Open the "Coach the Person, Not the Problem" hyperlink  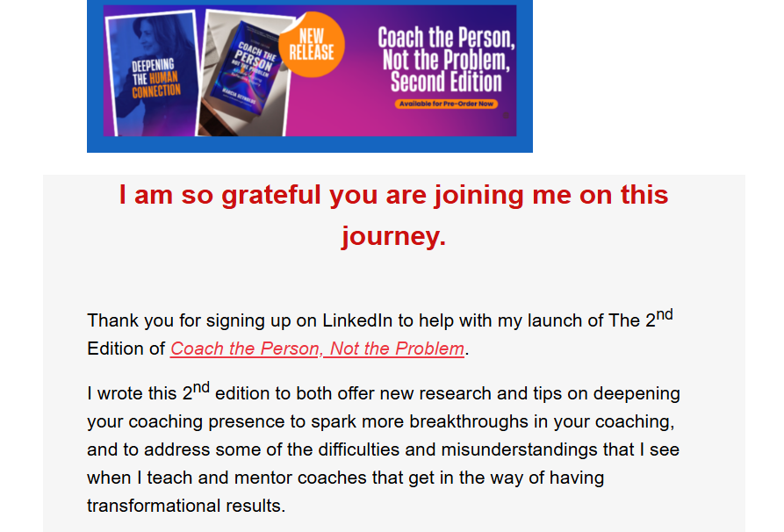(317, 349)
